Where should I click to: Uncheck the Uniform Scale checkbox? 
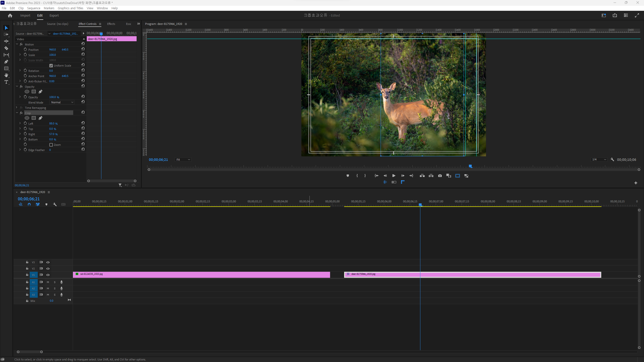coord(51,66)
